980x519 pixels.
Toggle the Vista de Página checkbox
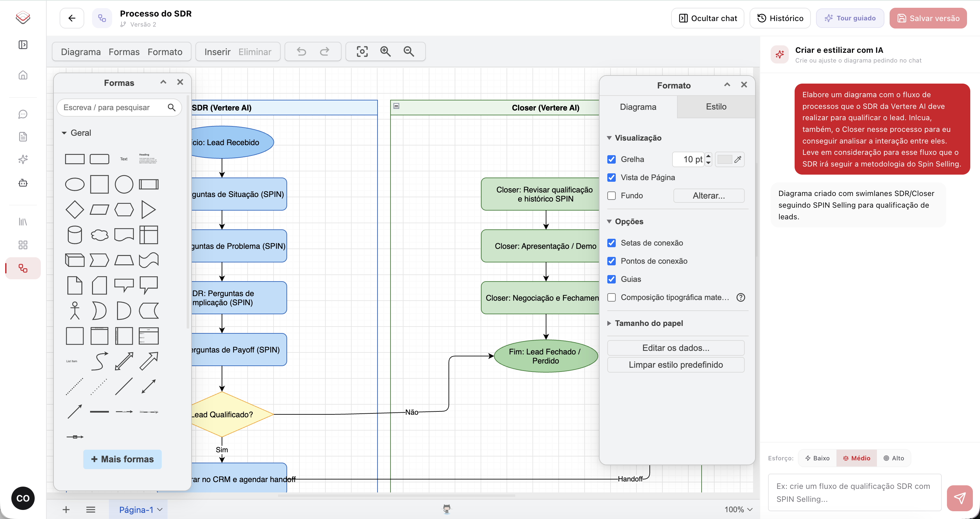[x=611, y=178]
